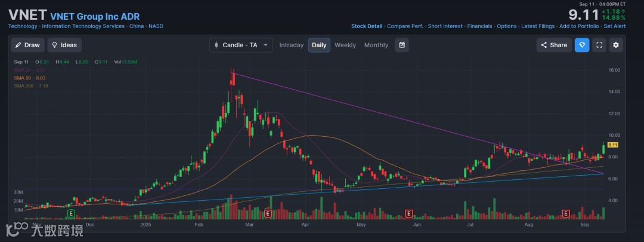Open the Financials link
The height and width of the screenshot is (242, 644).
coord(479,26)
